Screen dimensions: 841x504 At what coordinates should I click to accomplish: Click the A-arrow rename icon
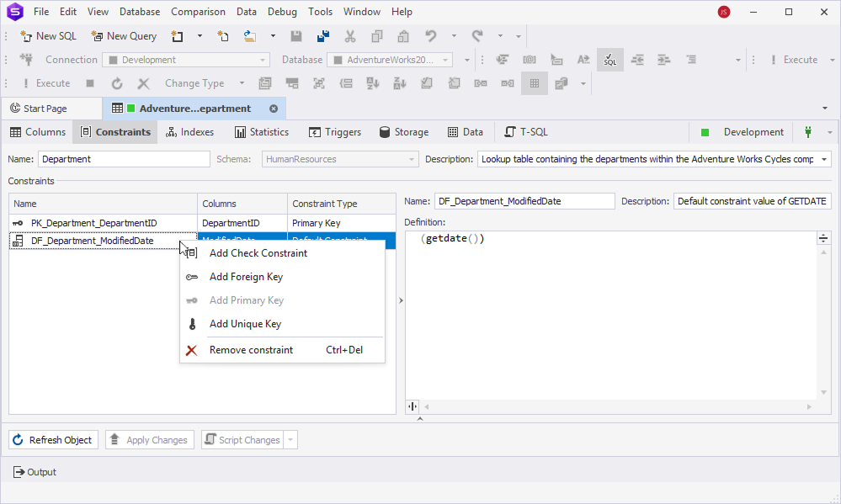point(583,60)
